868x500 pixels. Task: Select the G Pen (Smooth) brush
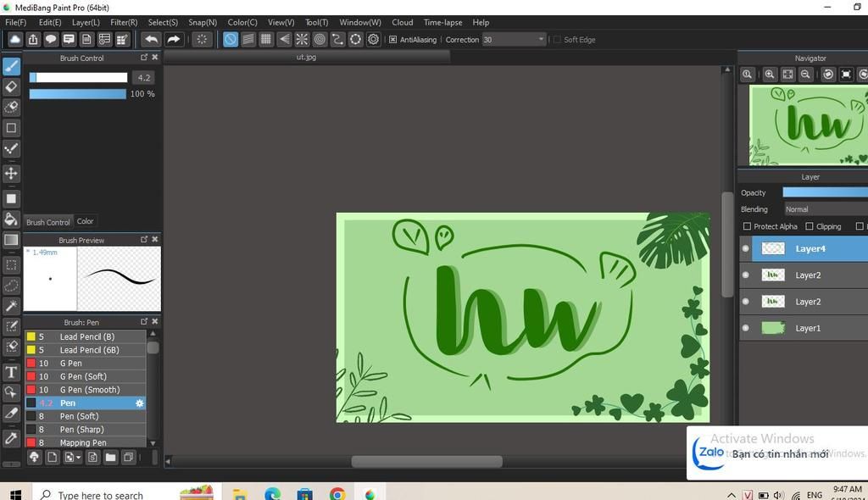(86, 390)
